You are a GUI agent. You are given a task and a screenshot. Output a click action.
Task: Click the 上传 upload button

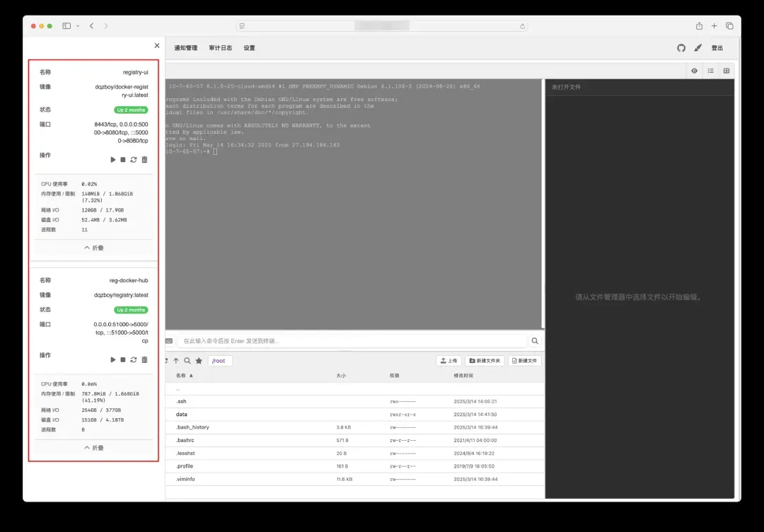pyautogui.click(x=448, y=361)
